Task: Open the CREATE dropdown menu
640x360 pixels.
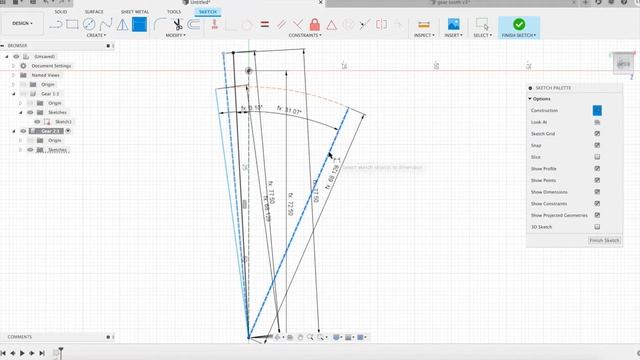Action: coord(96,36)
